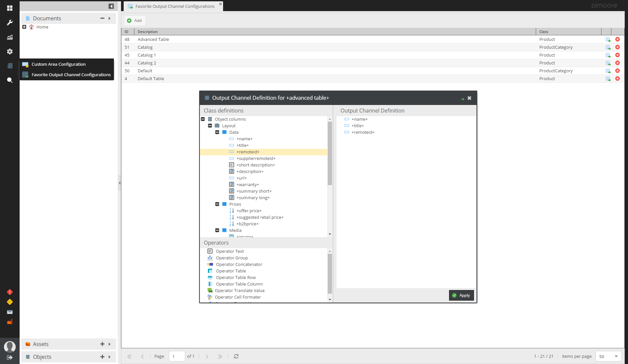Click the logout icon at bottom left
The image size is (628, 364).
click(x=10, y=357)
